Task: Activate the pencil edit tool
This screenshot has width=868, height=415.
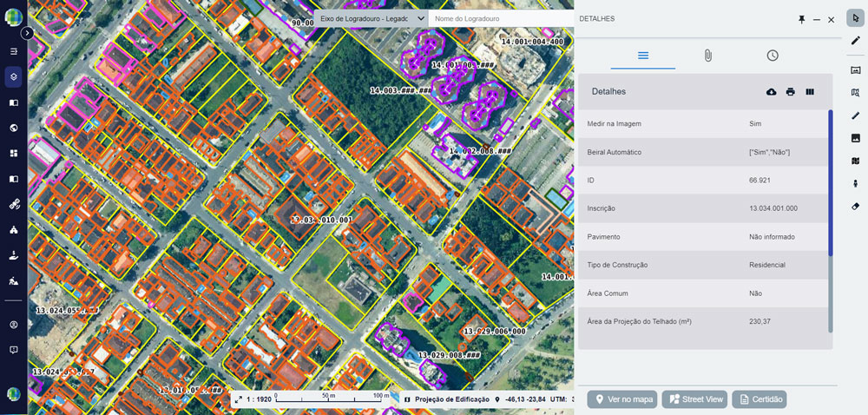Action: click(x=855, y=41)
